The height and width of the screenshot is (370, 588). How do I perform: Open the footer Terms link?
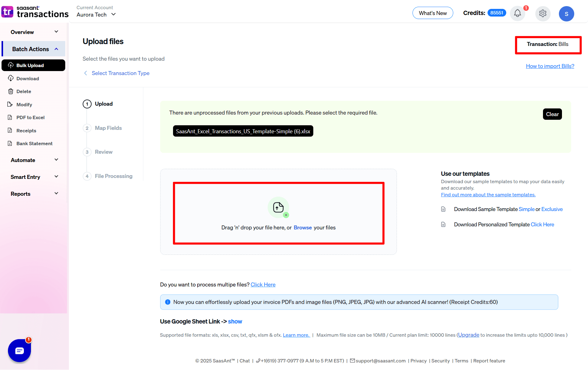click(x=461, y=361)
